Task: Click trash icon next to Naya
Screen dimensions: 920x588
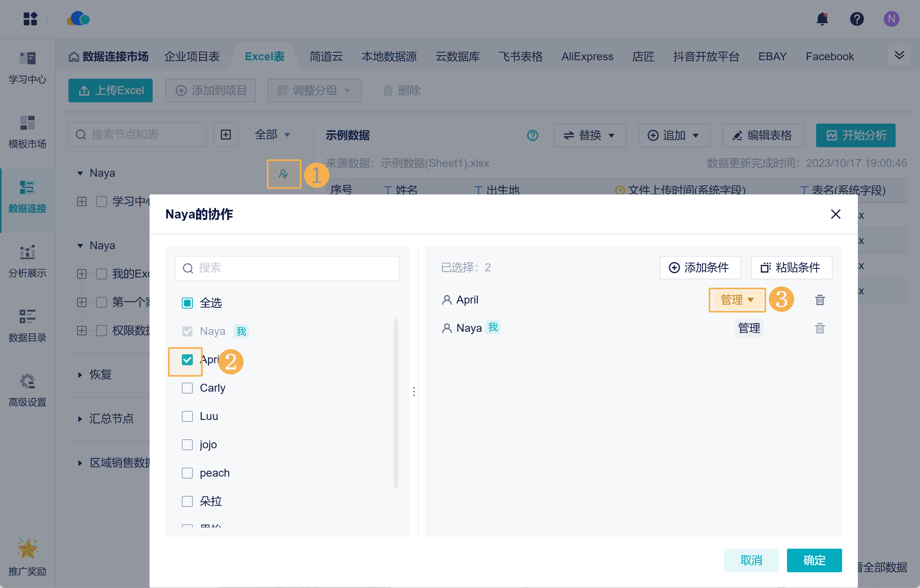Action: coord(820,328)
